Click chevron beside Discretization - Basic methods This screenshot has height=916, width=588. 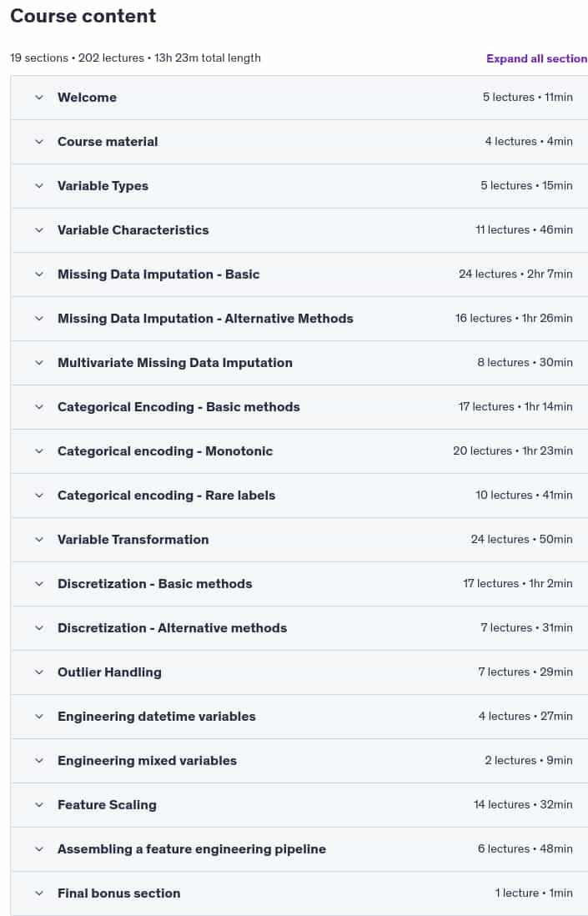(39, 584)
